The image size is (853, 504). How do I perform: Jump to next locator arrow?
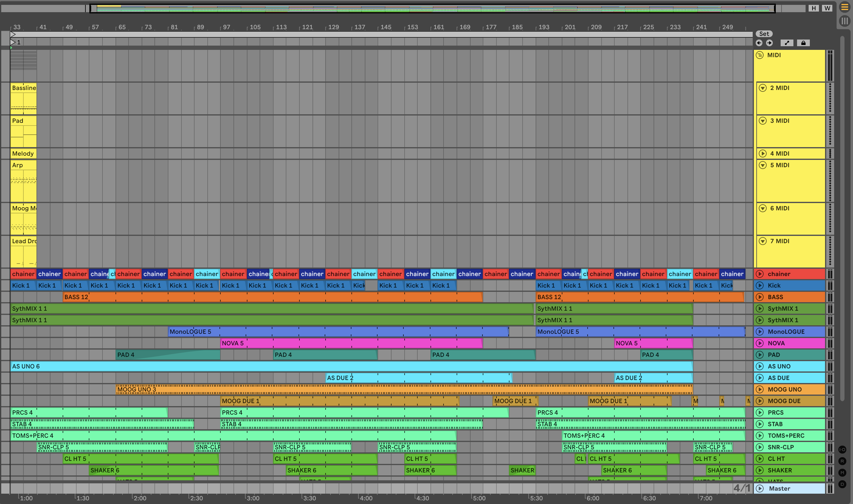(769, 43)
